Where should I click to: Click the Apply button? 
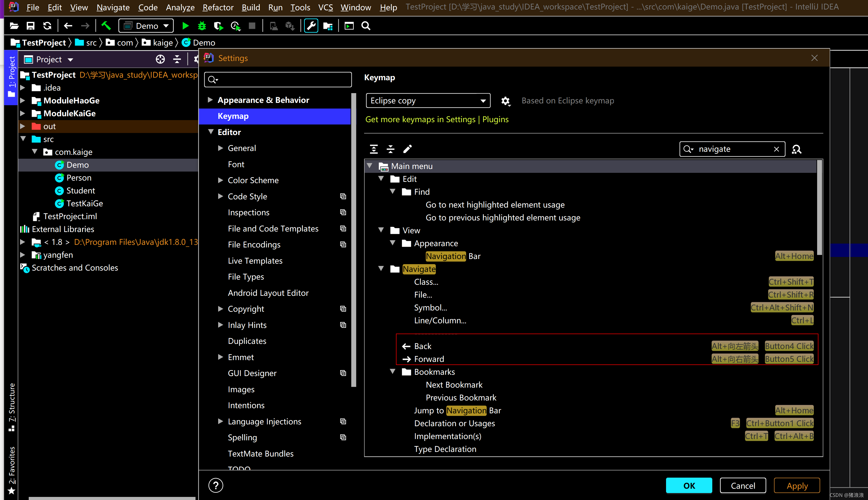(797, 486)
